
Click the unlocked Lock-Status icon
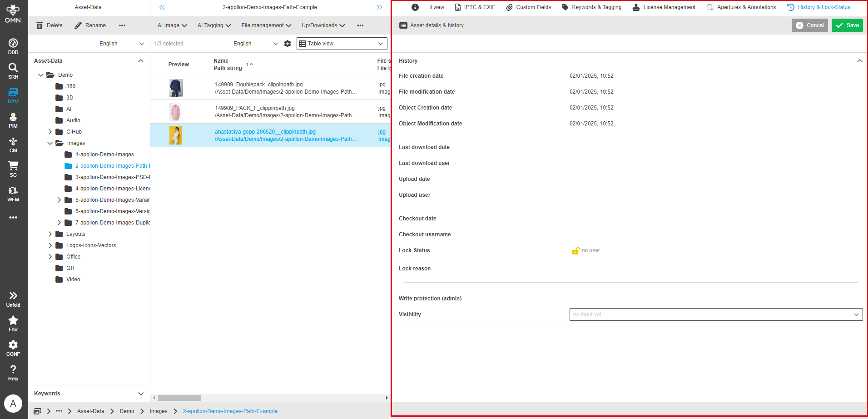point(575,250)
